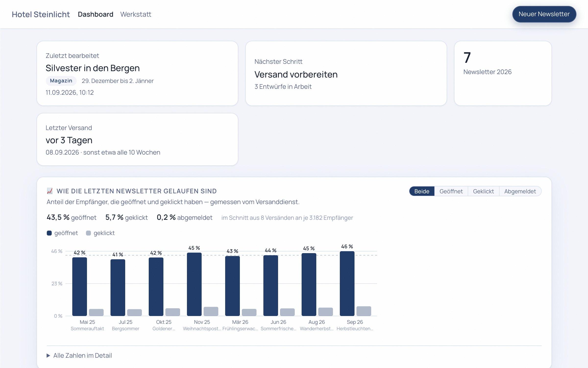588x368 pixels.
Task: Click the dark blue 'geöffnet' legend swatch
Action: (x=49, y=233)
